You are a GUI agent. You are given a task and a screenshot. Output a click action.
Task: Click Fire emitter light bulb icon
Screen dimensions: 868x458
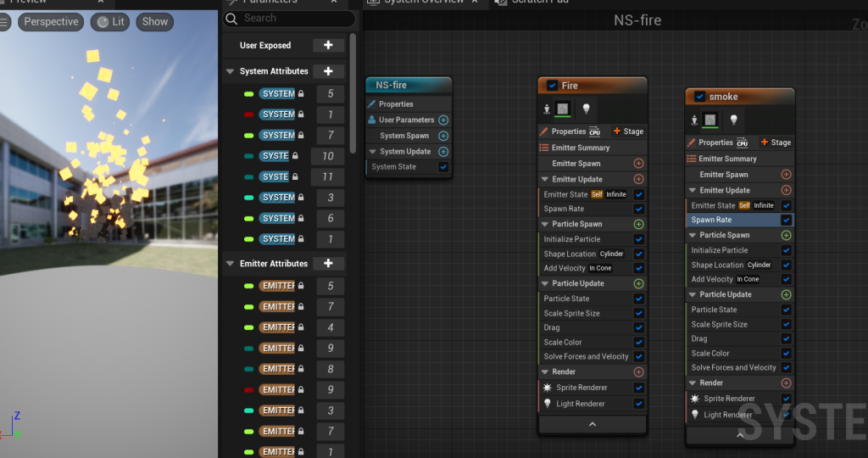pyautogui.click(x=587, y=109)
